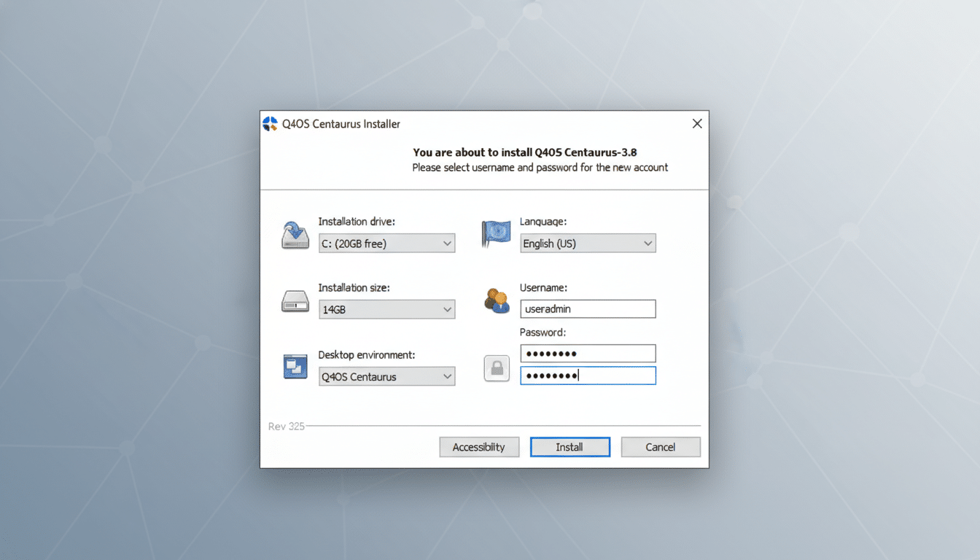Viewport: 980px width, 560px height.
Task: Click the Install button
Action: click(x=569, y=447)
